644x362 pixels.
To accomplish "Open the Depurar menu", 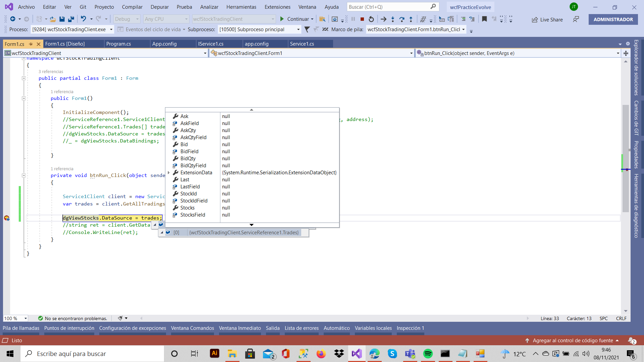I will click(160, 7).
